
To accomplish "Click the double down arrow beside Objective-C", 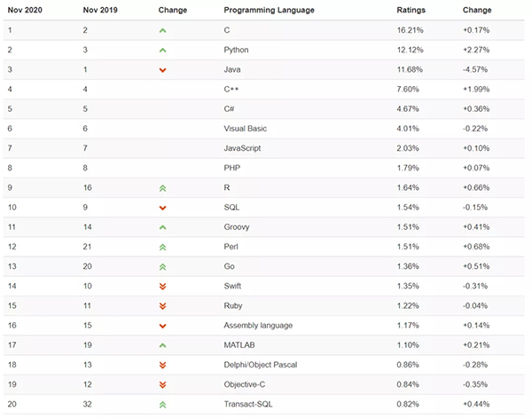I will [162, 384].
